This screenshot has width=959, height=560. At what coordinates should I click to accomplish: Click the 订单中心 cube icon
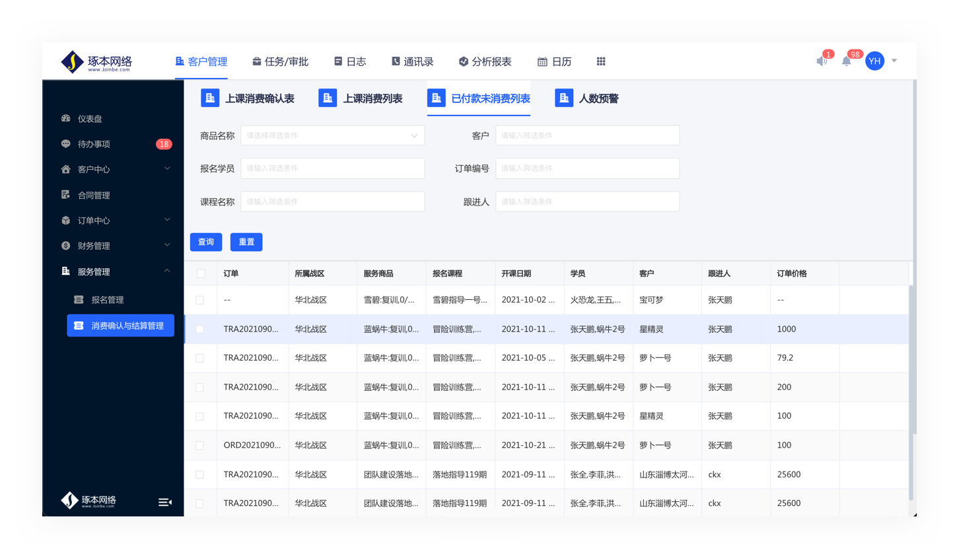pos(65,221)
